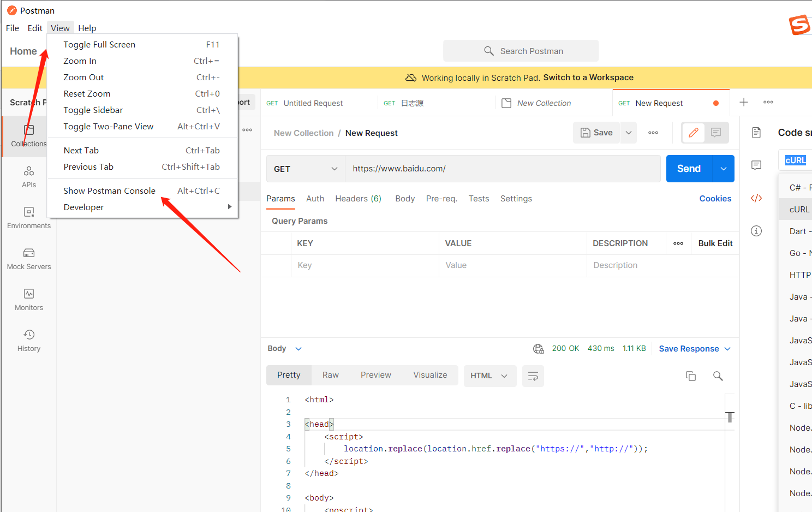The height and width of the screenshot is (512, 812).
Task: Click the Key input cell
Action: pyautogui.click(x=365, y=266)
